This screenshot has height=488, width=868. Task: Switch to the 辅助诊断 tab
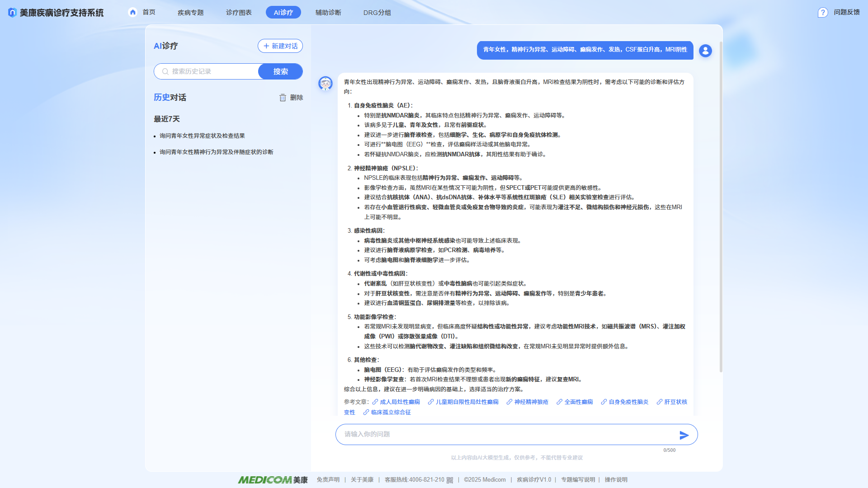point(328,13)
